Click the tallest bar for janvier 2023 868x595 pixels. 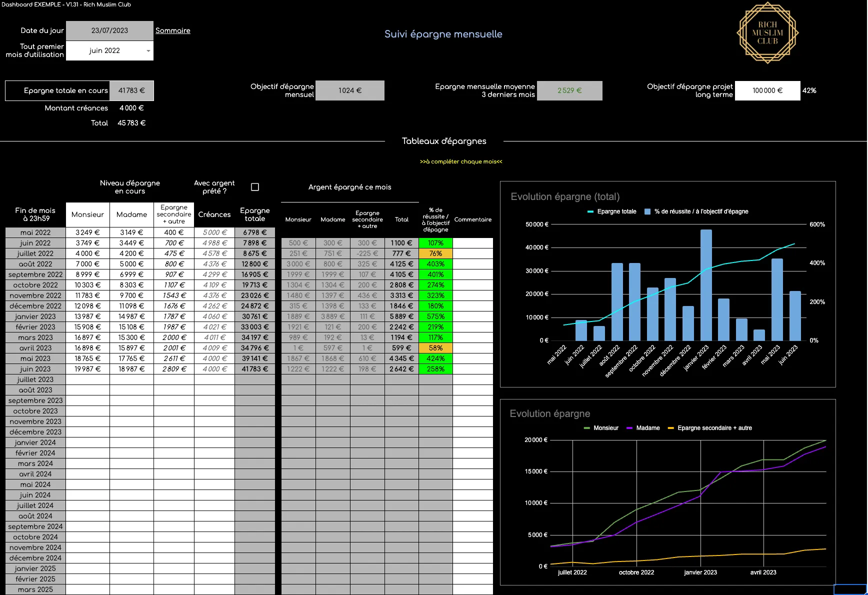click(x=705, y=285)
